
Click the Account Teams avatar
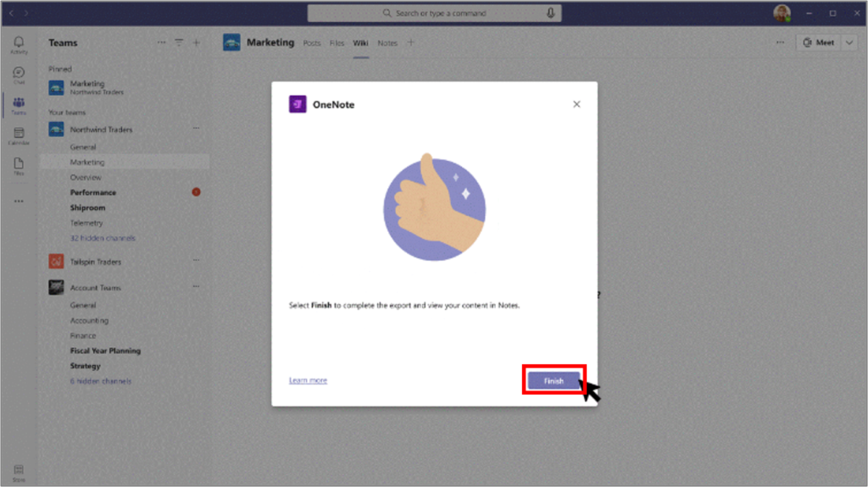pyautogui.click(x=56, y=287)
